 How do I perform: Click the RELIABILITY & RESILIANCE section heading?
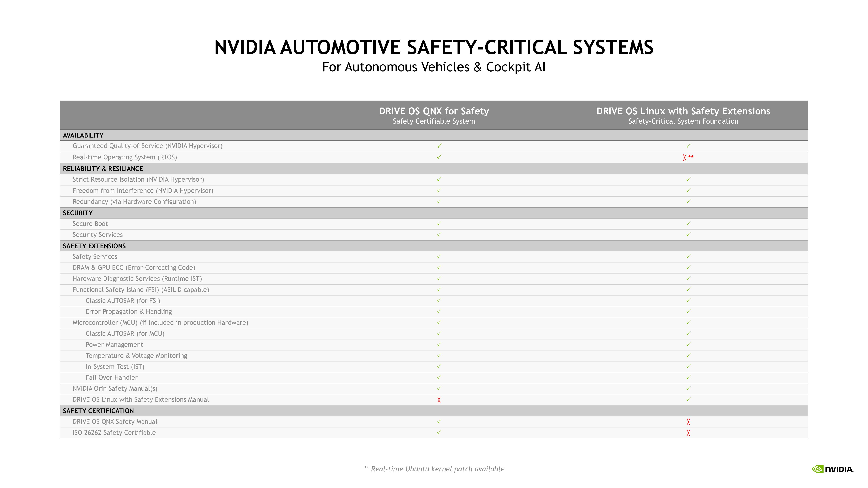point(103,169)
